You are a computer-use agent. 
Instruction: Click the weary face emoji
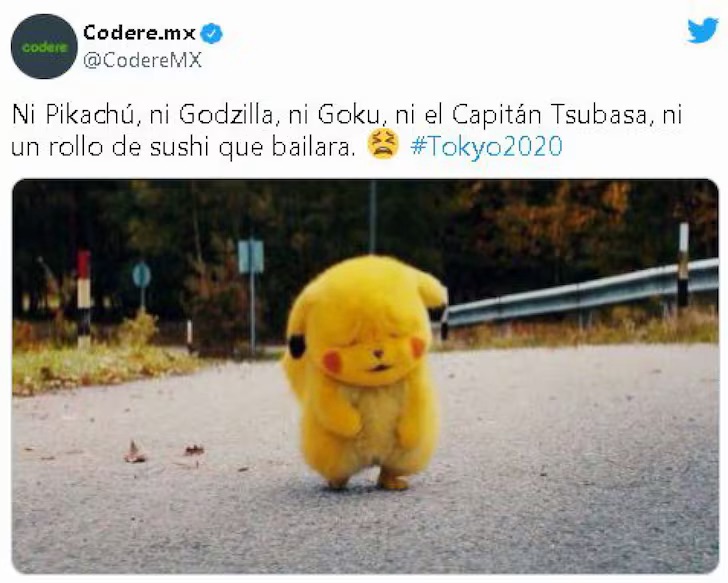click(x=383, y=145)
